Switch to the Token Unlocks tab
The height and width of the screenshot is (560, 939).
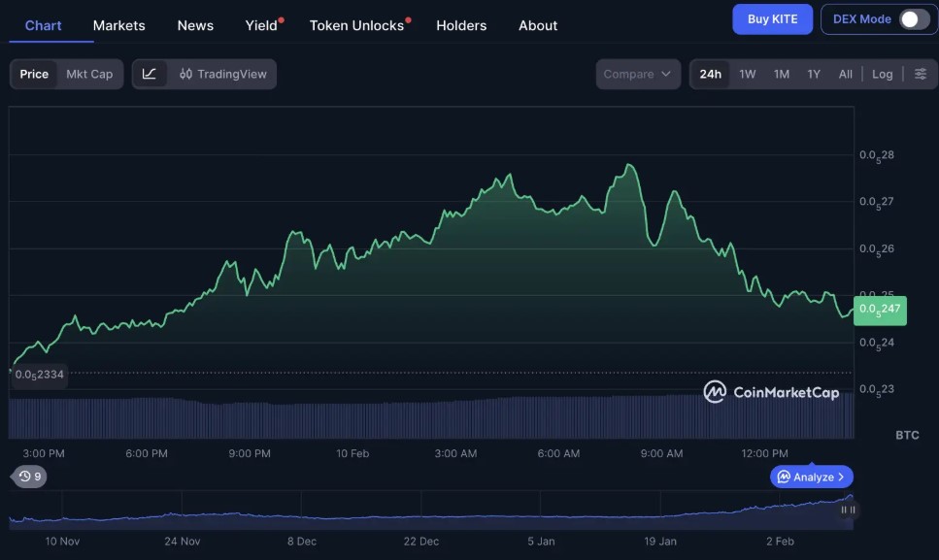pyautogui.click(x=356, y=25)
